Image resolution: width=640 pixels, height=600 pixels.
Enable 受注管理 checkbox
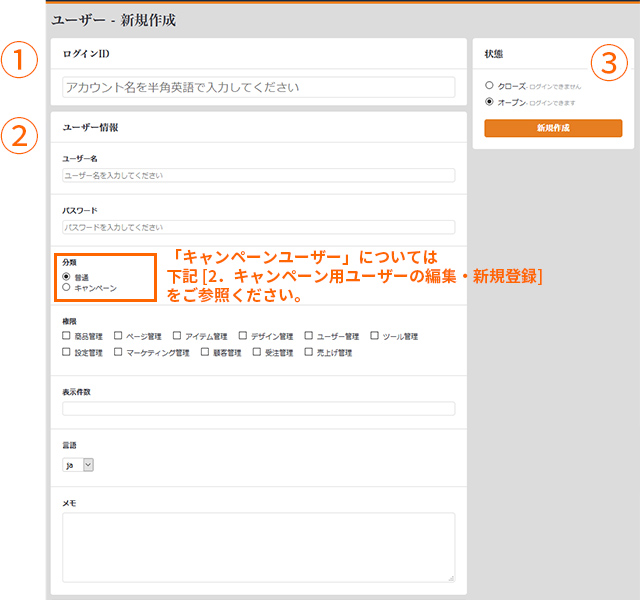point(257,353)
